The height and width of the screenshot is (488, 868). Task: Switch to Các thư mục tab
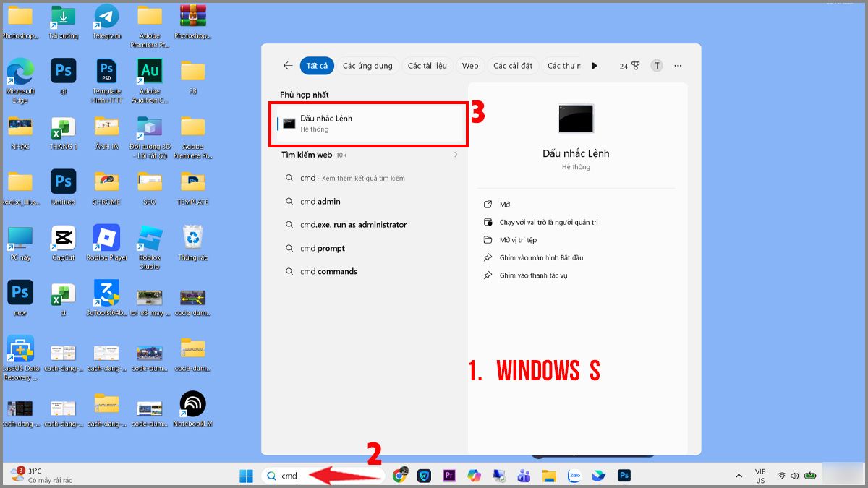[563, 66]
